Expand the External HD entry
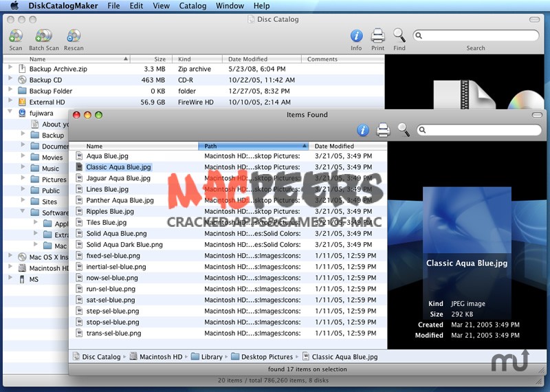The image size is (550, 392). tap(10, 102)
